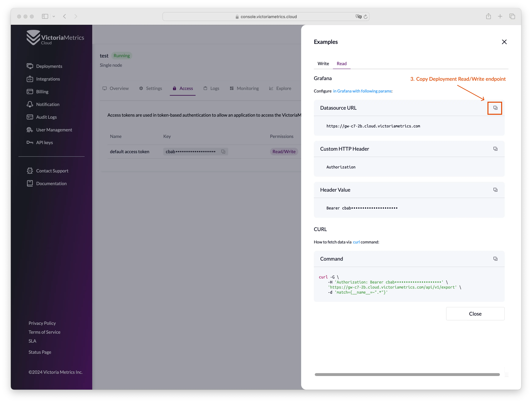The width and height of the screenshot is (532, 403).
Task: Copy the Custom HTTP Header
Action: [495, 149]
